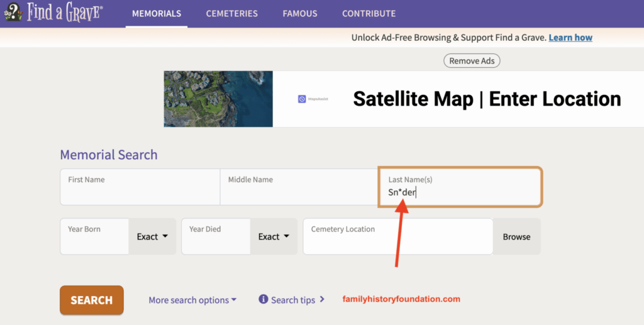
Task: Open the Search tips link
Action: [293, 300]
